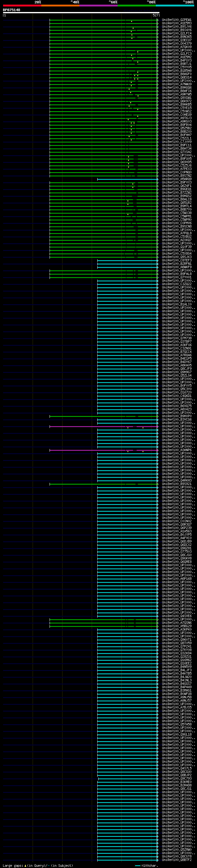This screenshot has height=868, width=197.
Task: Click hit label UniRef100_C5WPM1
Action: (x=176, y=217)
